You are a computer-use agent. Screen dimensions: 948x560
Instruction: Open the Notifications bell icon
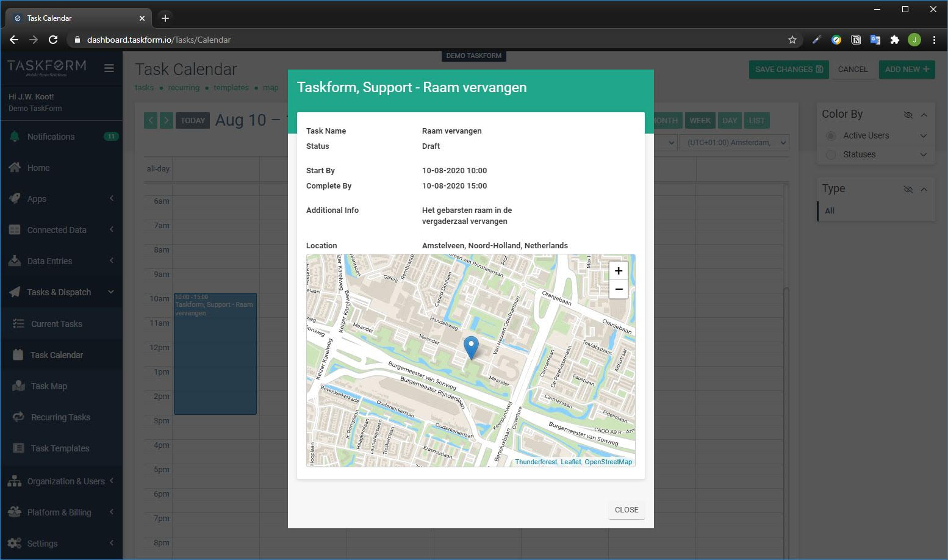click(x=15, y=136)
